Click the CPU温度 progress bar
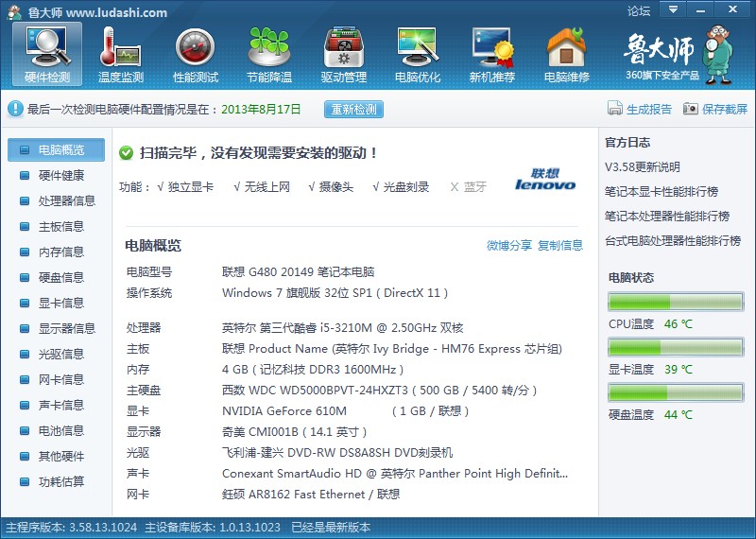Viewport: 756px width, 539px height. pyautogui.click(x=676, y=302)
